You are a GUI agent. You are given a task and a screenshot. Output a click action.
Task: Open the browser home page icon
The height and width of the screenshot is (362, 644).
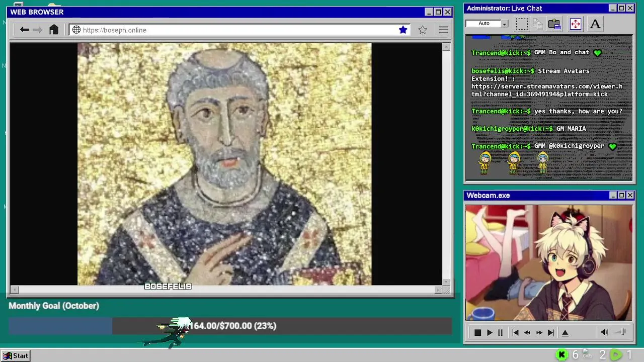pyautogui.click(x=54, y=30)
